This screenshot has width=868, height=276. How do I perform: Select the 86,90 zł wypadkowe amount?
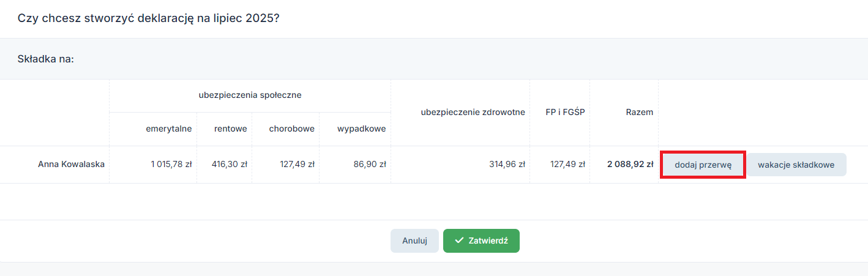(x=370, y=164)
